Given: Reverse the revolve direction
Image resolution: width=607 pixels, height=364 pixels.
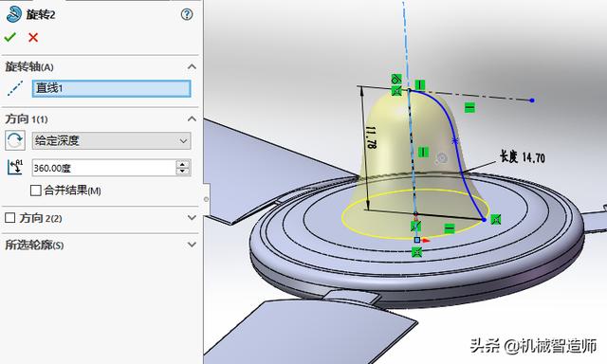Looking at the screenshot, I should click(x=15, y=140).
